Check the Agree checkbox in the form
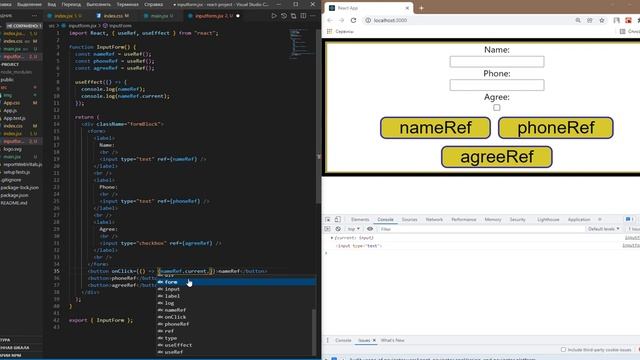The image size is (640, 360). tap(496, 107)
